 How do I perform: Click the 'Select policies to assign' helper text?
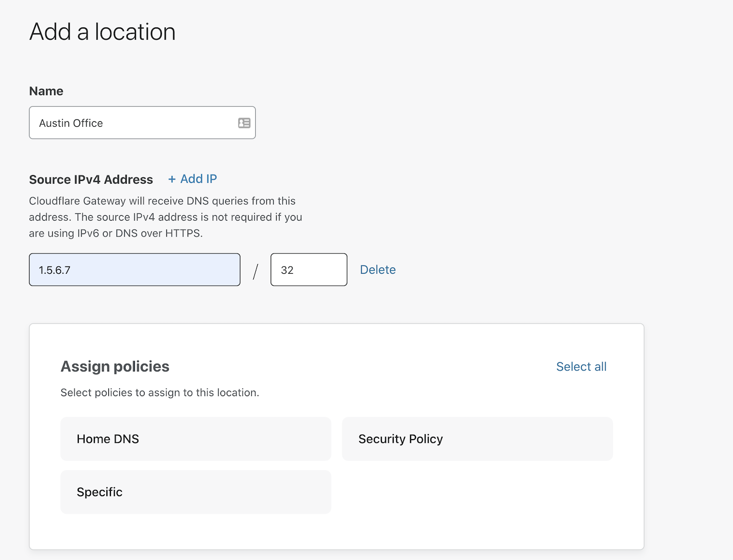click(x=160, y=393)
